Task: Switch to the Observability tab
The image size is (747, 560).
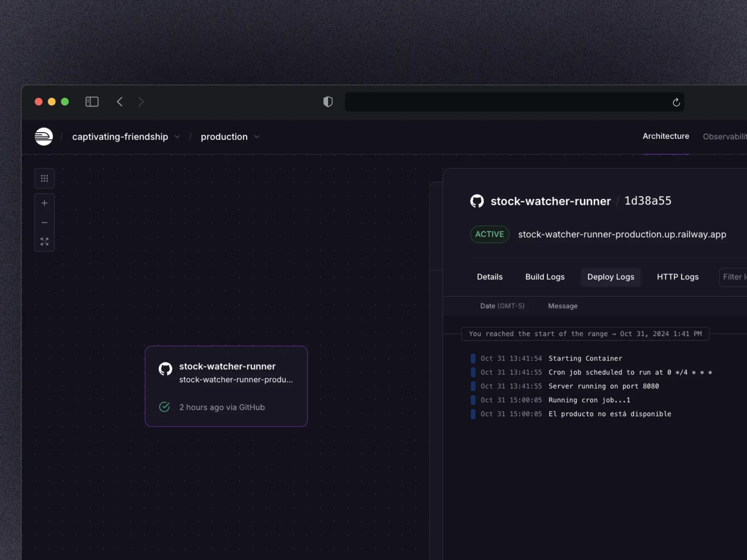Action: 725,136
